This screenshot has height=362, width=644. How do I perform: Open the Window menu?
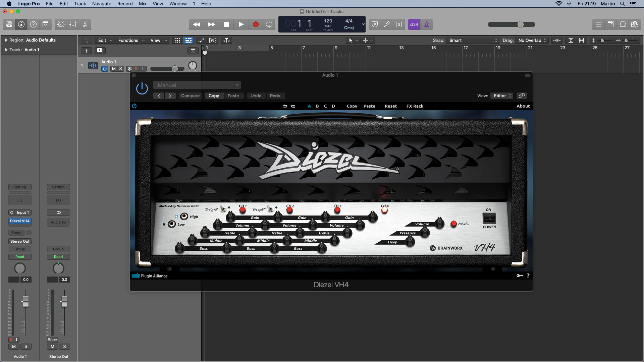click(x=178, y=4)
